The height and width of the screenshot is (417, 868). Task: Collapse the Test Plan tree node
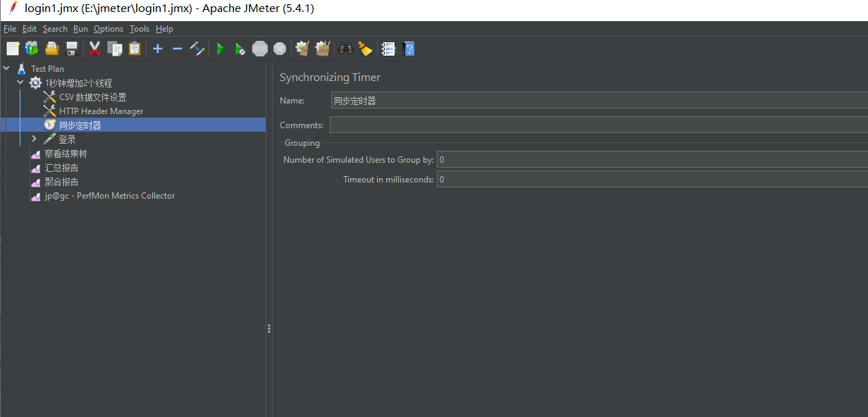[6, 68]
